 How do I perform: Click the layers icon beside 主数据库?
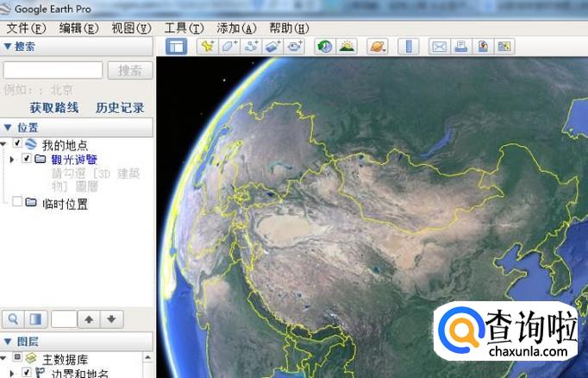[31, 358]
